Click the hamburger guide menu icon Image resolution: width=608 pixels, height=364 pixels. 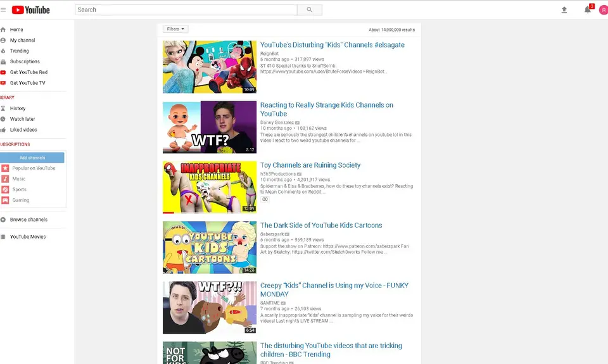click(3, 9)
